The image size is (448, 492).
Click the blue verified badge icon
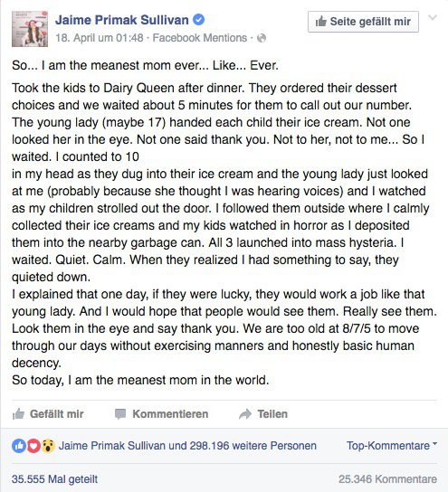(x=198, y=20)
